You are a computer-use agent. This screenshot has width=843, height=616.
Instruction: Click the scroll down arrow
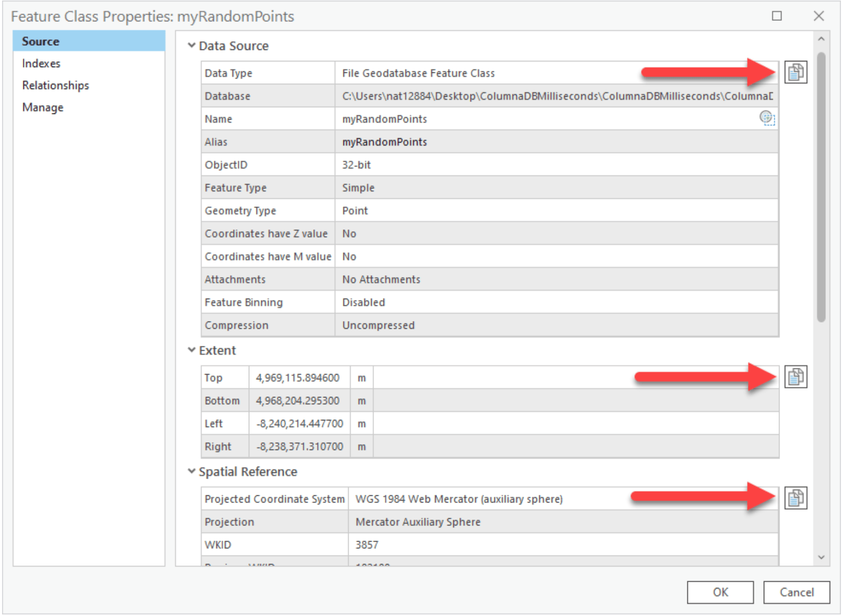coord(821,557)
